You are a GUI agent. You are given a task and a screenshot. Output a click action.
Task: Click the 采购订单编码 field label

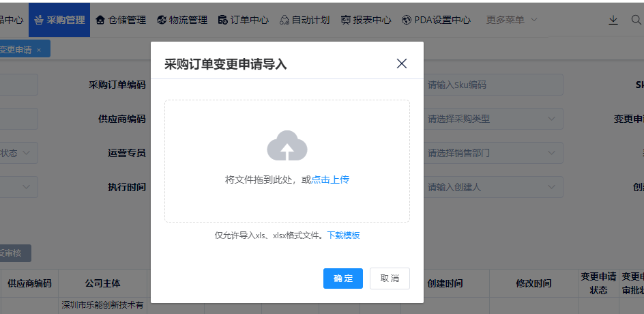(x=117, y=85)
